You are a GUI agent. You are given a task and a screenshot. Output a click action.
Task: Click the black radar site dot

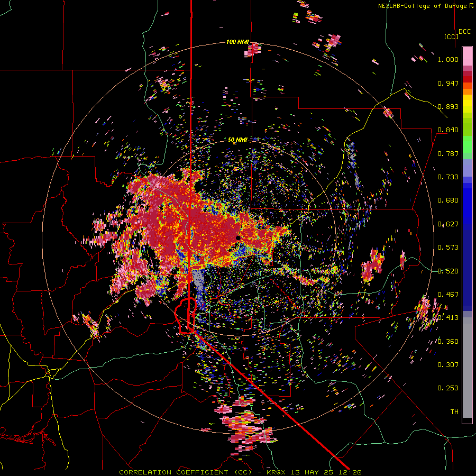coord(238,237)
